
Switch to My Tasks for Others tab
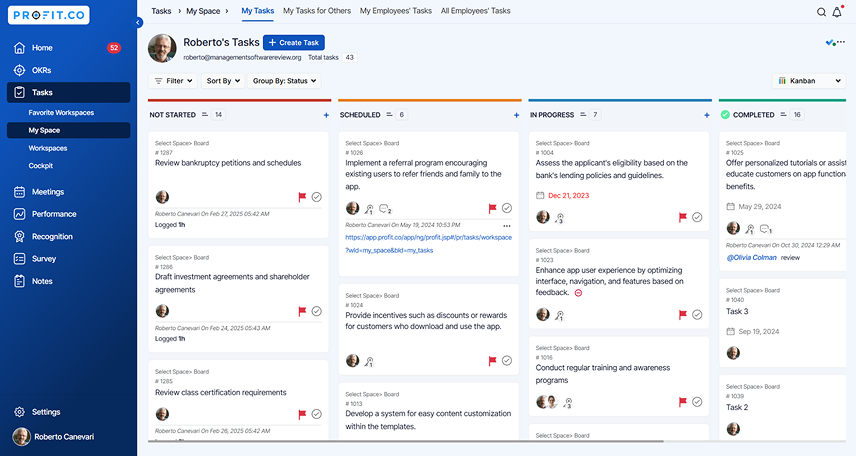[x=317, y=11]
